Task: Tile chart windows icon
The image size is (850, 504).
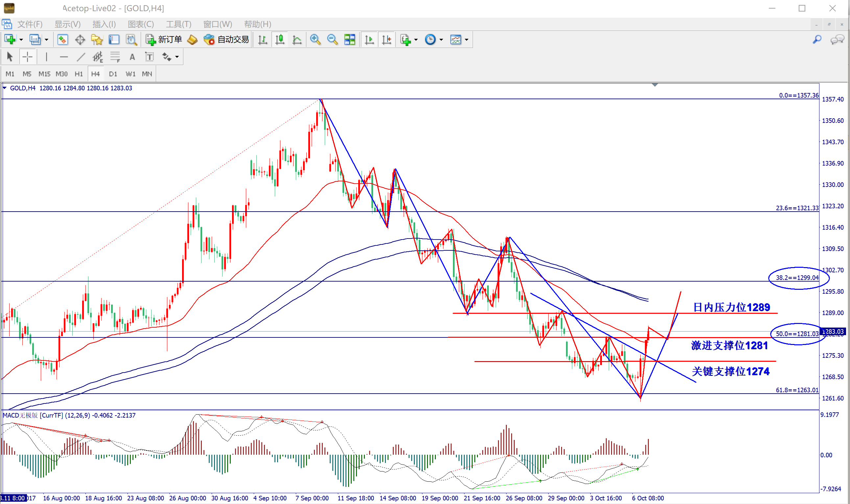Action: click(x=350, y=40)
